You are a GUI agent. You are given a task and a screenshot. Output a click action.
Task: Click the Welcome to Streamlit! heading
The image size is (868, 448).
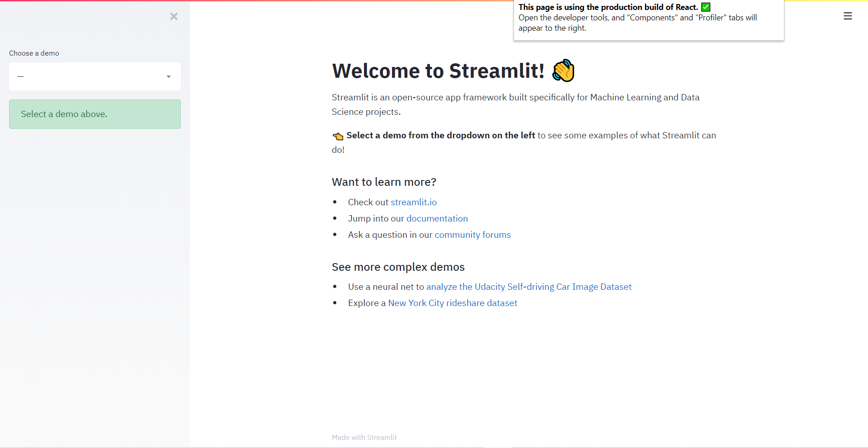(438, 71)
